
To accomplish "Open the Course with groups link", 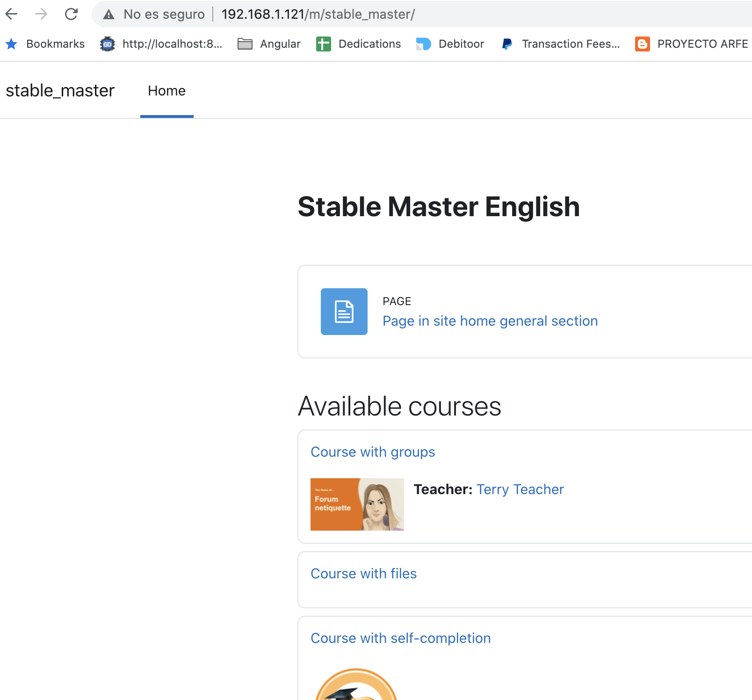I will pyautogui.click(x=373, y=452).
